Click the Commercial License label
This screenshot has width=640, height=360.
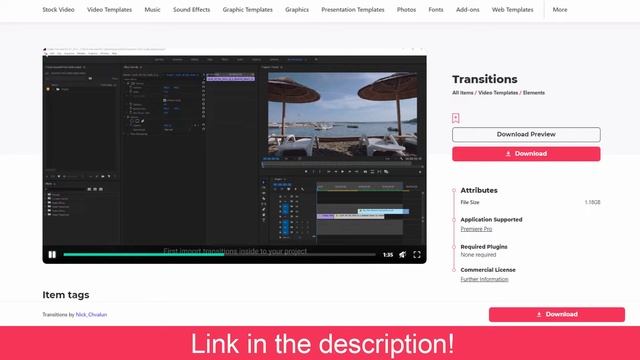tap(488, 270)
